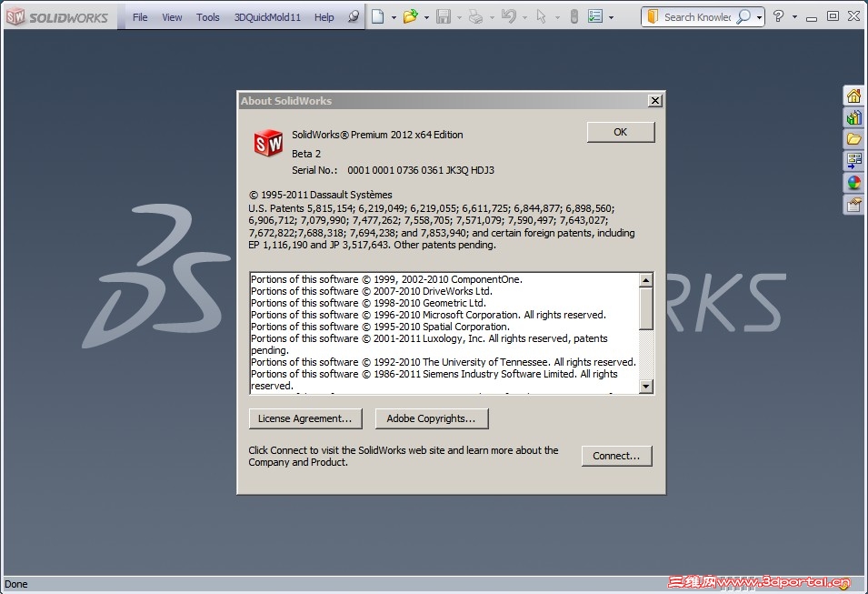Open Appearances and Scenes sphere icon
Screen dimensions: 868x594
tap(853, 182)
